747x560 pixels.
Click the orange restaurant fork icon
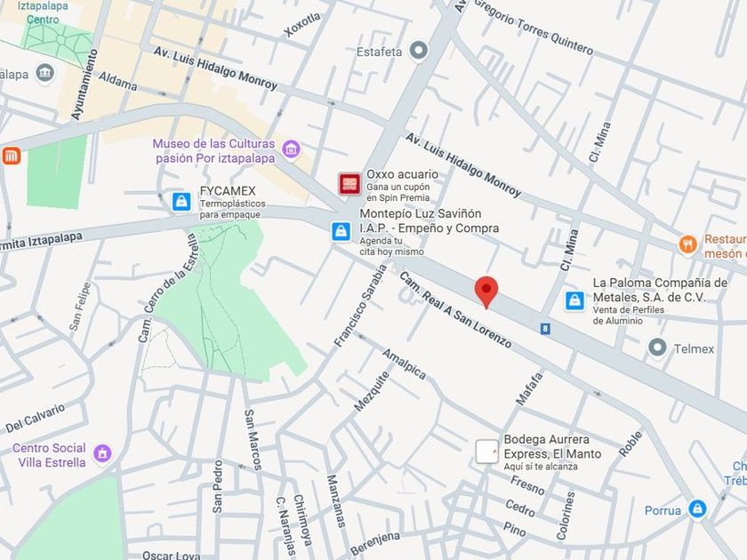pos(687,244)
